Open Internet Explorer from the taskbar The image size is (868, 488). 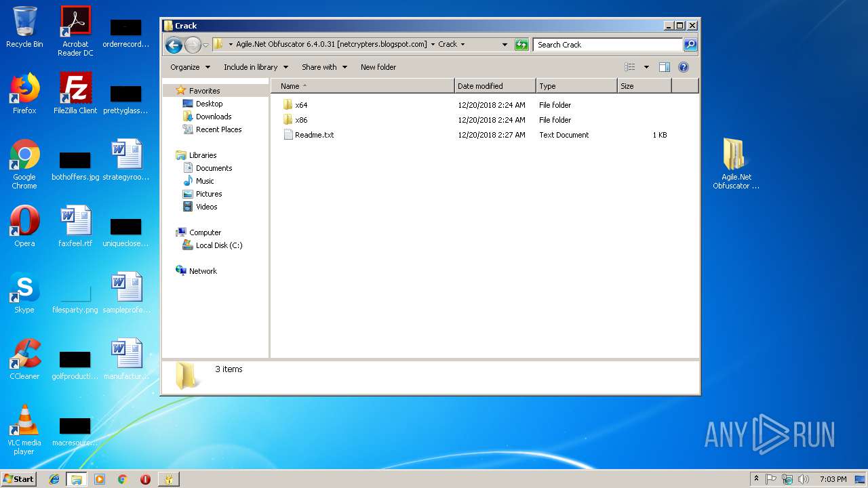click(54, 479)
